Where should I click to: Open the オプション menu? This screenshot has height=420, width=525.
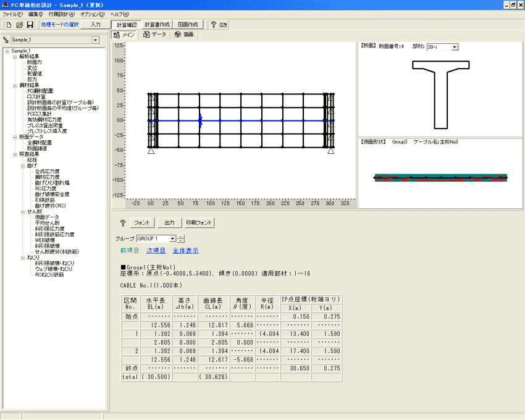pos(93,14)
